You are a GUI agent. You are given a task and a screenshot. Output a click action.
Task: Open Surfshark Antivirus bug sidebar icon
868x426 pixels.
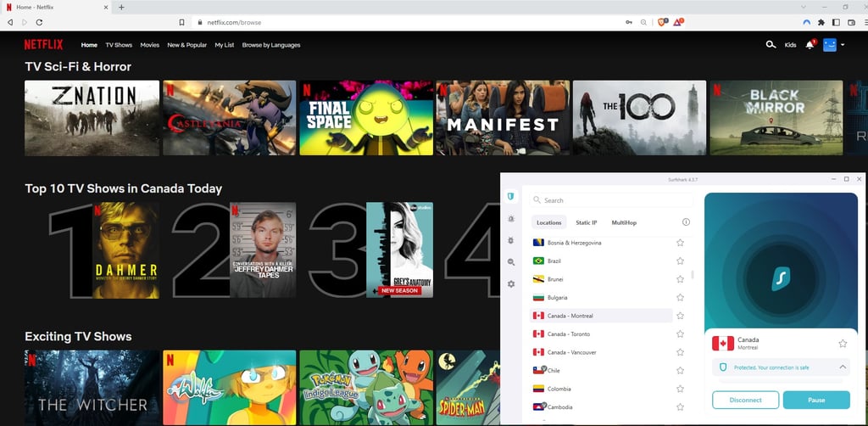[511, 240]
